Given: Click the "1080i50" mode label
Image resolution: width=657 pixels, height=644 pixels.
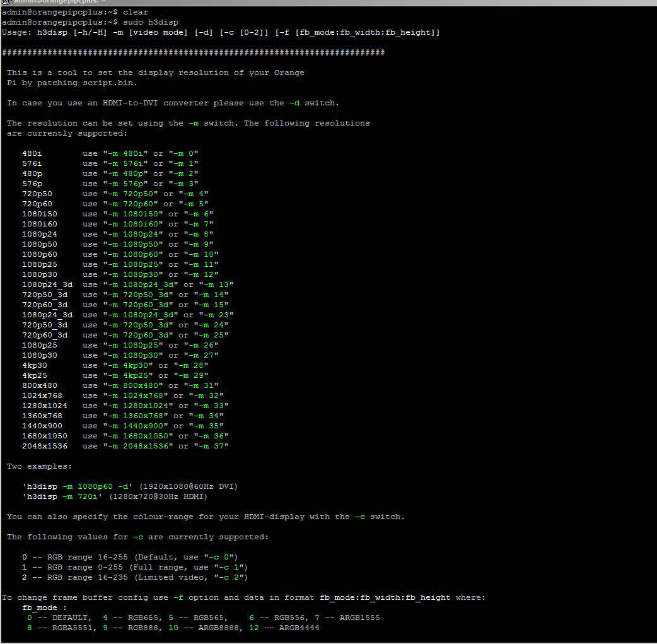Looking at the screenshot, I should click(40, 214).
